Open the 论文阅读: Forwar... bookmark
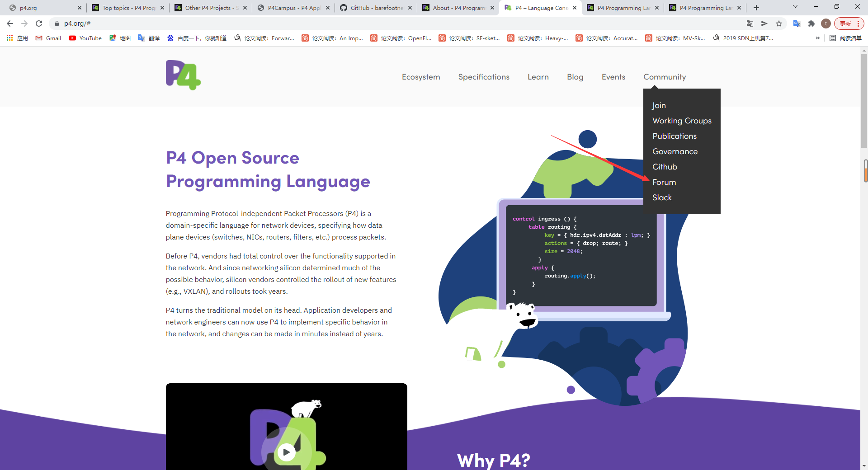Viewport: 868px width, 470px height. (x=264, y=38)
